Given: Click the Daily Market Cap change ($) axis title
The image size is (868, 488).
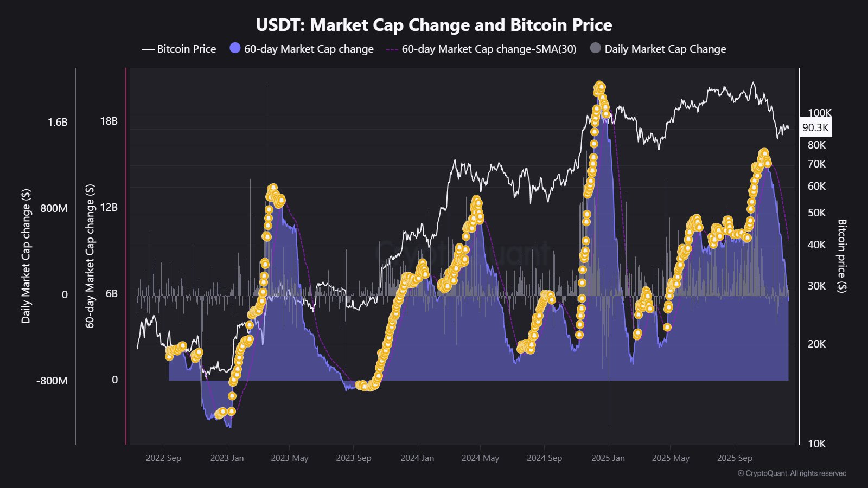Looking at the screenshot, I should pos(26,256).
